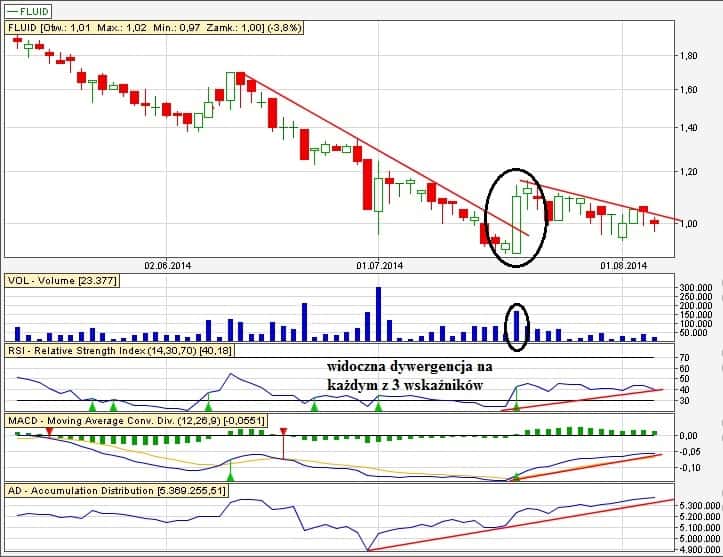Click the circled volume bar
Viewport: 723px width, 557px height.
[x=517, y=325]
